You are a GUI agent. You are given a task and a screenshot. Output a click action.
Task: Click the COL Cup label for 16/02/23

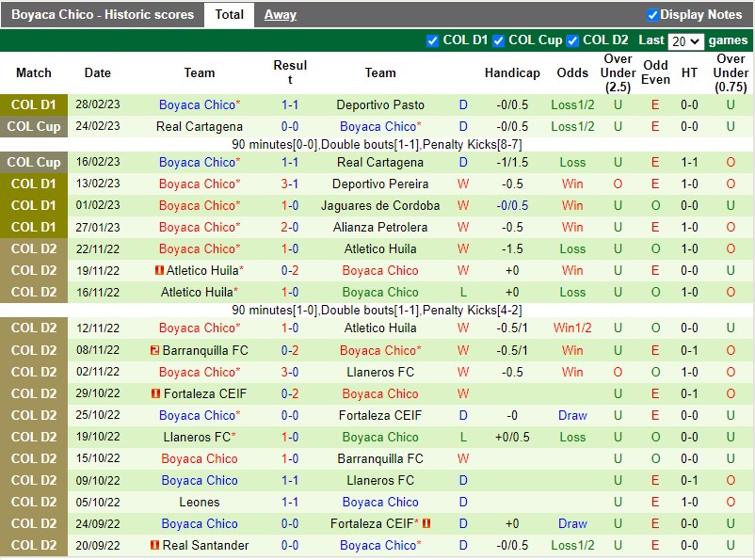click(34, 162)
